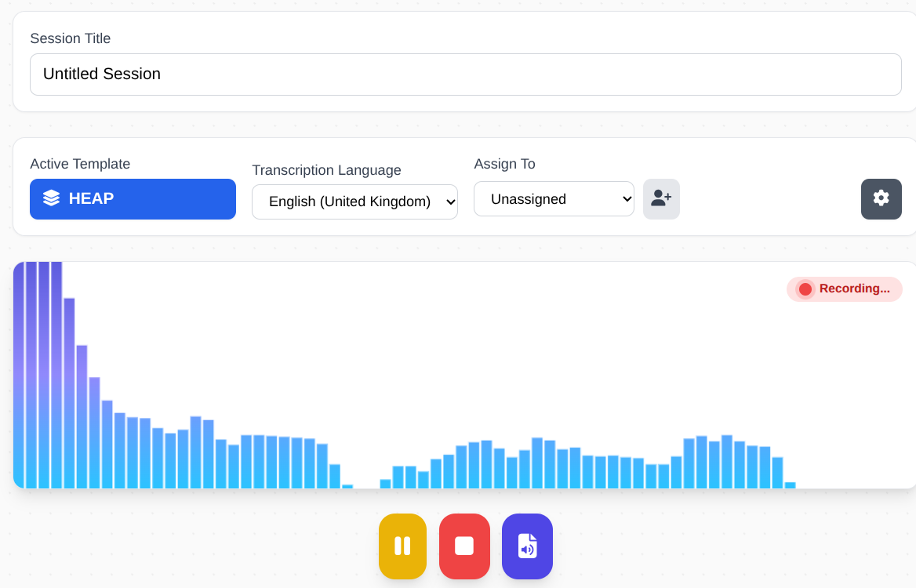
Task: Open settings with the gear icon
Action: 881,199
